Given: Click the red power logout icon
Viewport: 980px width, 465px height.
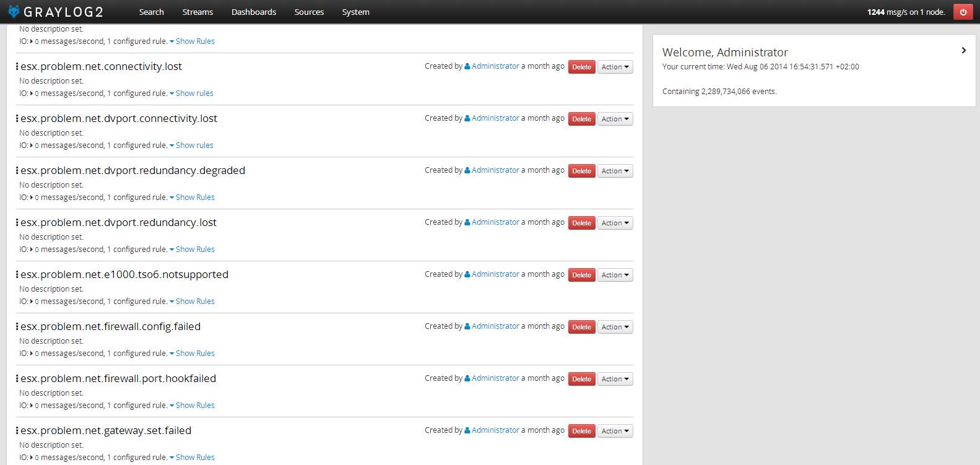Looking at the screenshot, I should coord(963,12).
